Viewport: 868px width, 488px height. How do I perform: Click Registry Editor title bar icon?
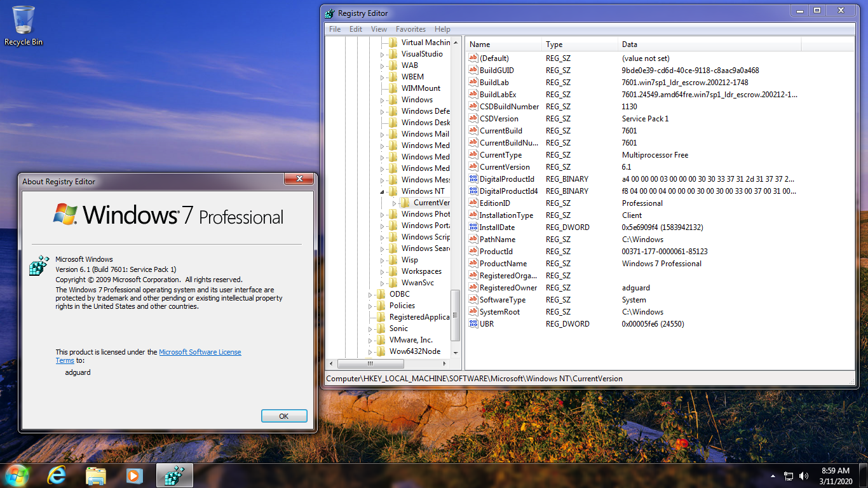tap(329, 13)
